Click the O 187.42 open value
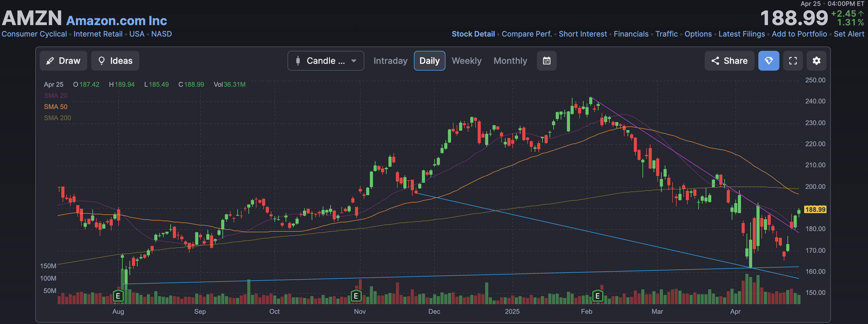Screen dimensions: 868x324 click(86, 84)
